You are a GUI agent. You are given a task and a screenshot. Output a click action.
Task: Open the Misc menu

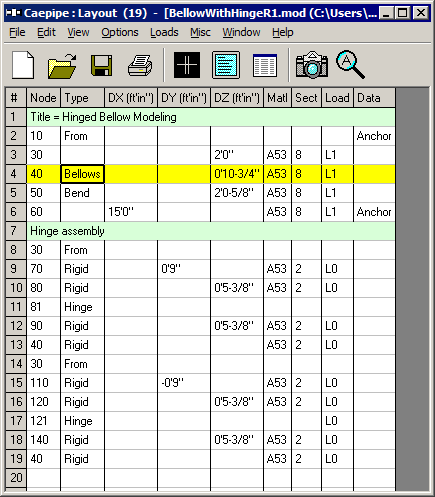(x=200, y=32)
